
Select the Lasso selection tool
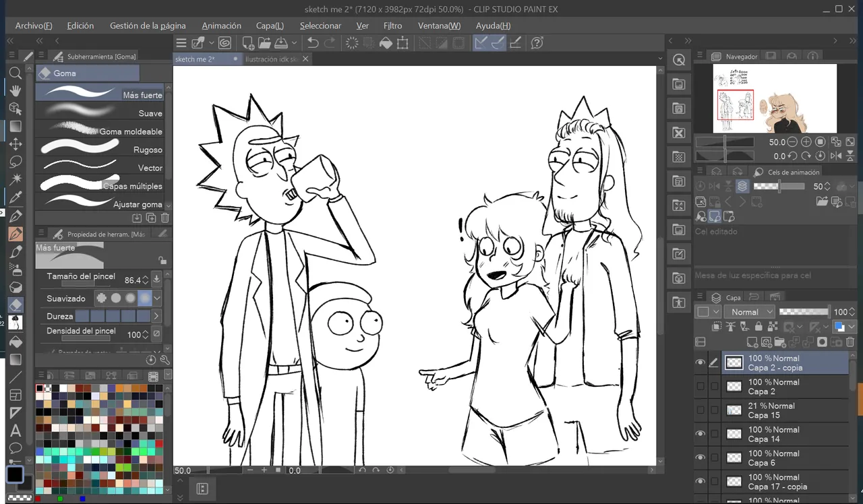pos(15,162)
